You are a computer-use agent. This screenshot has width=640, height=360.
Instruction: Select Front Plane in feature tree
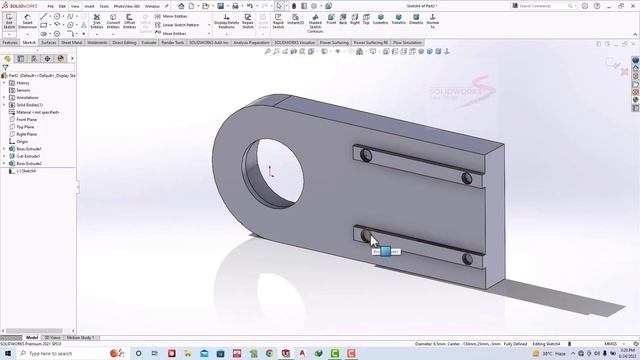click(x=27, y=120)
